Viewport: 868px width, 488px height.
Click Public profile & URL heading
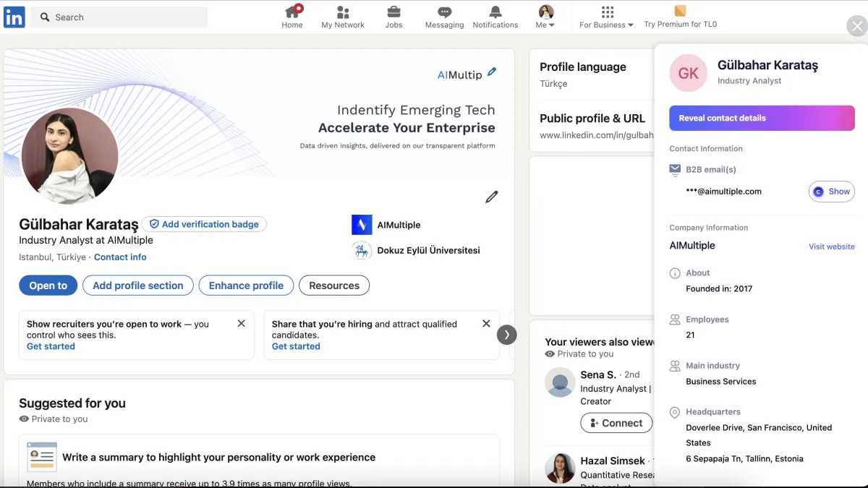[592, 118]
